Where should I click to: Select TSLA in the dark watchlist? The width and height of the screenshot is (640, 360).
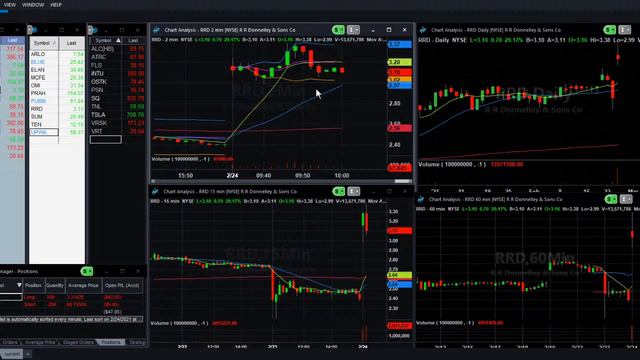point(98,115)
